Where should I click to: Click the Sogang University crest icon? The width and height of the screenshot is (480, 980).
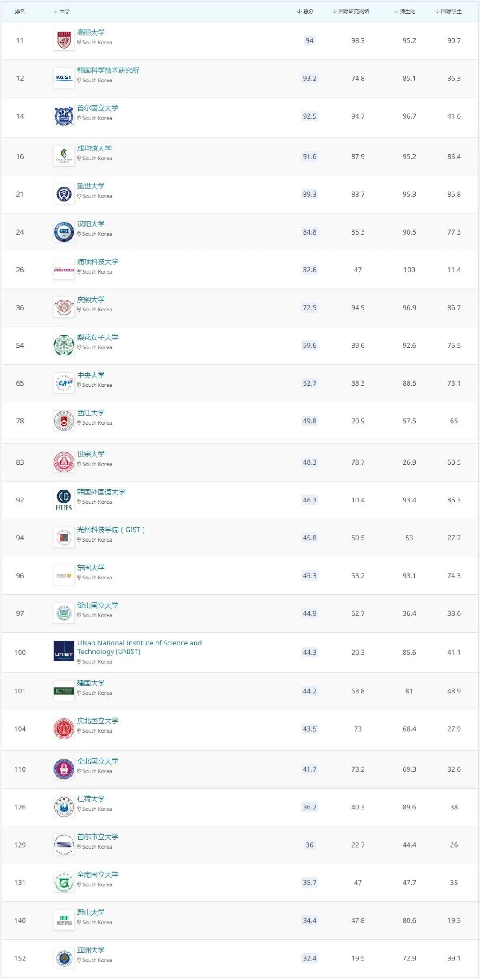click(64, 421)
